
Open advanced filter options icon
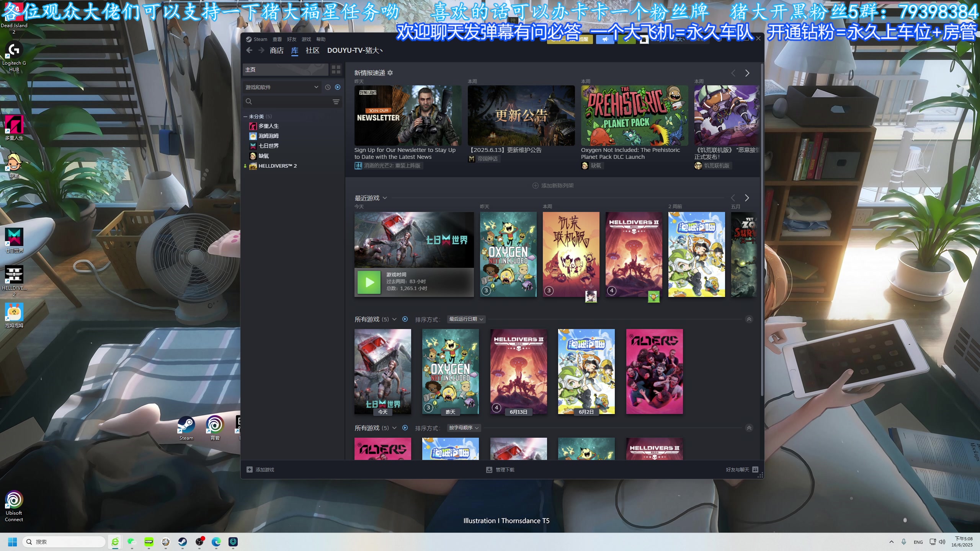pos(336,102)
